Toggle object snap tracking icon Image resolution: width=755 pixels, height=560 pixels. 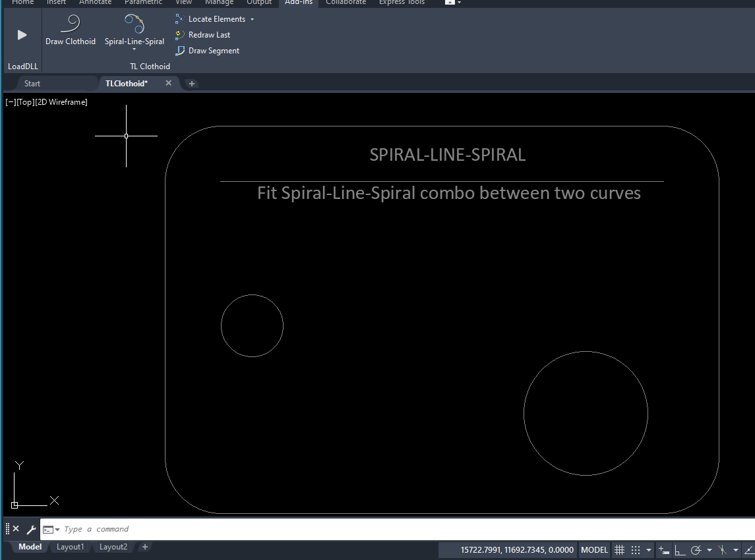[x=749, y=550]
